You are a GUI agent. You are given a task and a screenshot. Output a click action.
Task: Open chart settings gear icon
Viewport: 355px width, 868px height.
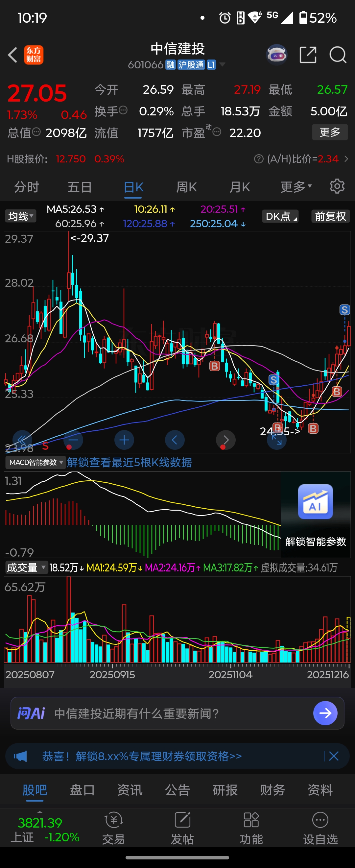[337, 186]
